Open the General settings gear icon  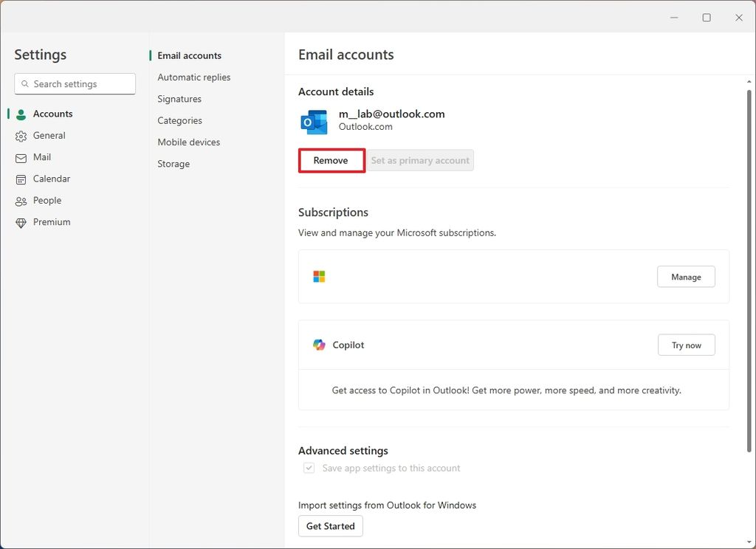point(20,135)
